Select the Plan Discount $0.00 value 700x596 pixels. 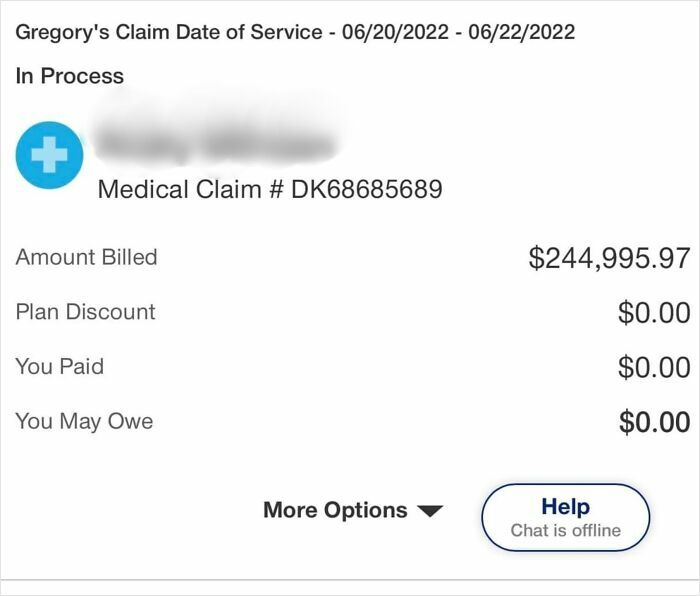[x=654, y=313]
